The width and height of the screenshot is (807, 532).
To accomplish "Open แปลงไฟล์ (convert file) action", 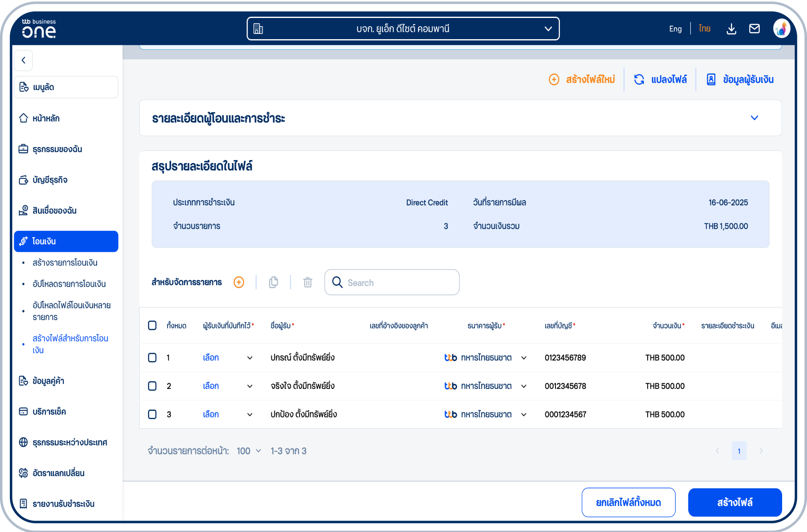I will coord(660,79).
